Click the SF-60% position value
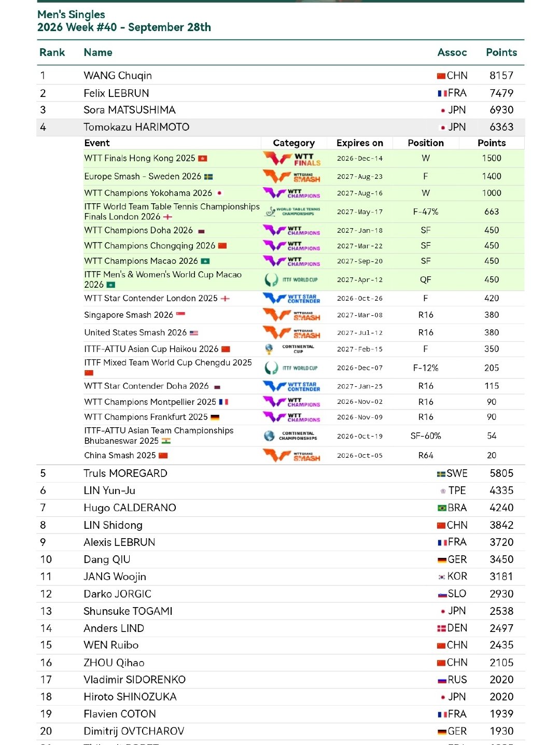The width and height of the screenshot is (560, 745). 426,436
